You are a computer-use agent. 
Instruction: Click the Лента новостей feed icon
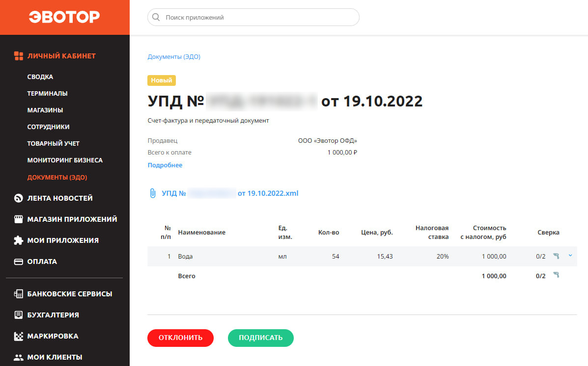click(x=18, y=198)
